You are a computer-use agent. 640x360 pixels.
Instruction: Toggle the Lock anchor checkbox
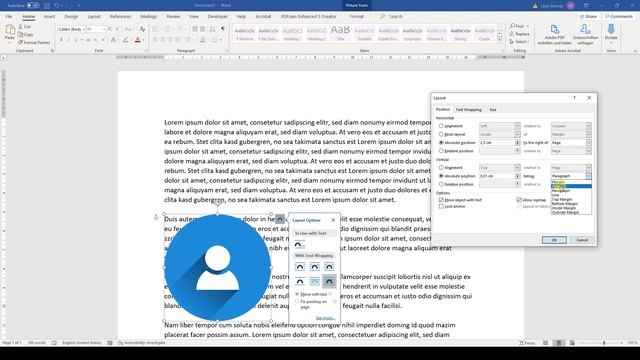point(441,206)
